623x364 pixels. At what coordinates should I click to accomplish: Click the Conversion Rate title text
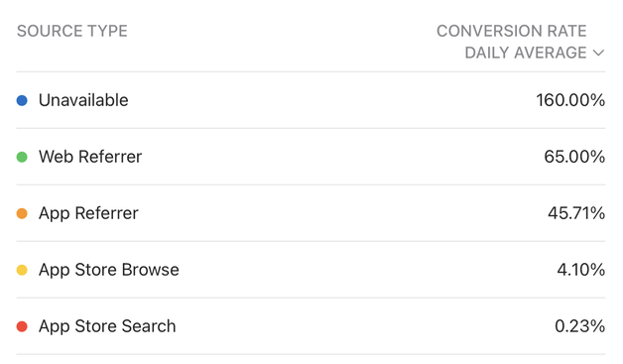(x=511, y=31)
